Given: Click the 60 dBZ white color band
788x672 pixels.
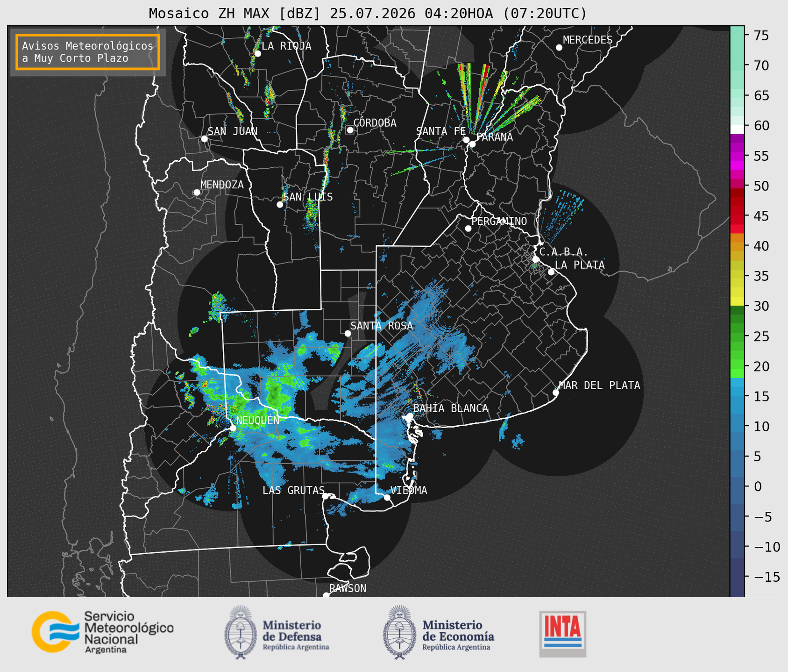Looking at the screenshot, I should (737, 129).
